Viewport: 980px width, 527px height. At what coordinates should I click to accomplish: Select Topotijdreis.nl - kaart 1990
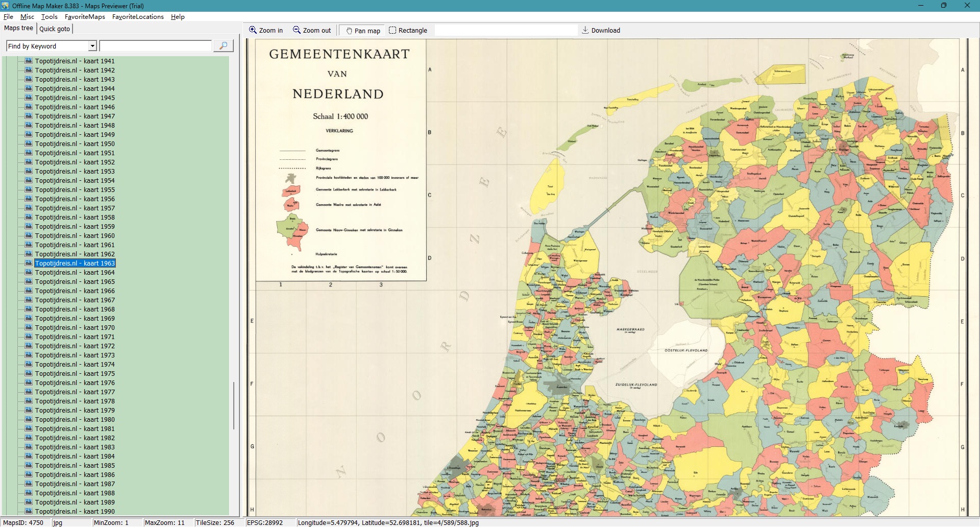[x=75, y=511]
